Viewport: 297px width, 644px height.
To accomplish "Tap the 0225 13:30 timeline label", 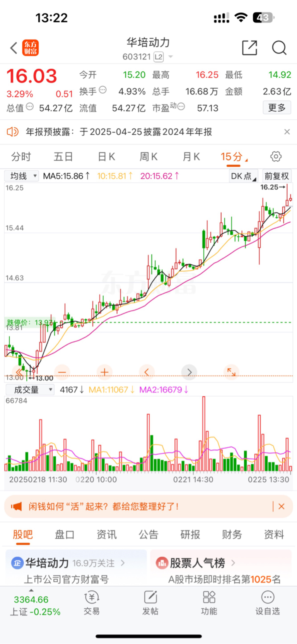I will (x=268, y=480).
